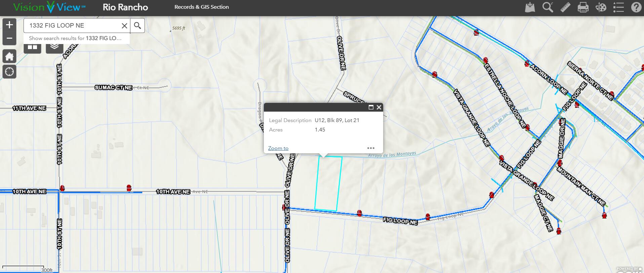The width and height of the screenshot is (644, 273).
Task: Click the Arroyo de los Montoyas label near the popup
Action: [392, 155]
